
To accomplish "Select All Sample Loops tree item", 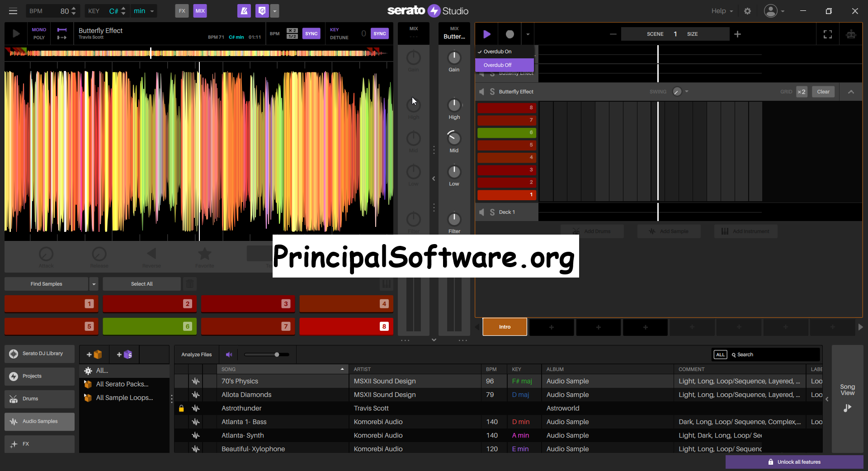I will pos(124,398).
